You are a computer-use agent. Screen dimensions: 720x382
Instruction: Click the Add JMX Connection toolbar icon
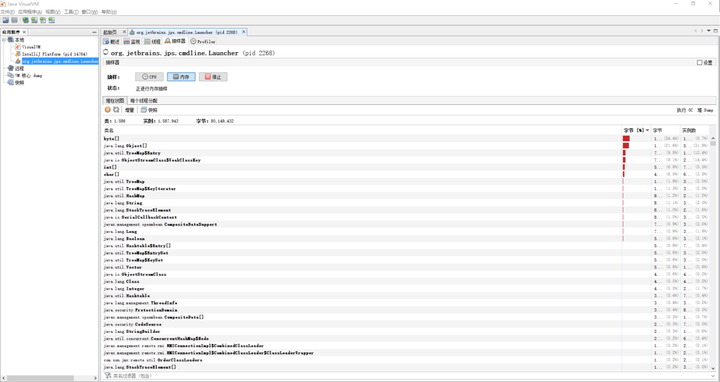[x=34, y=20]
